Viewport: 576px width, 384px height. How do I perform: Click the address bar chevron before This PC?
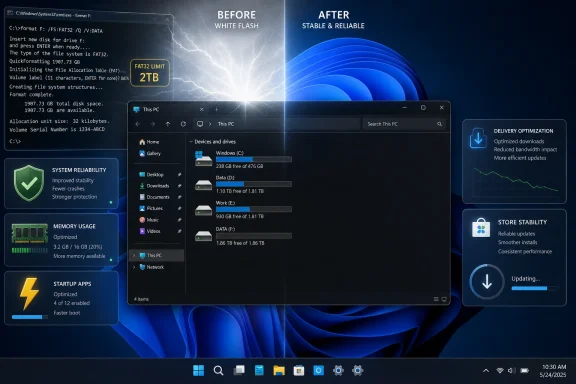tap(210, 124)
